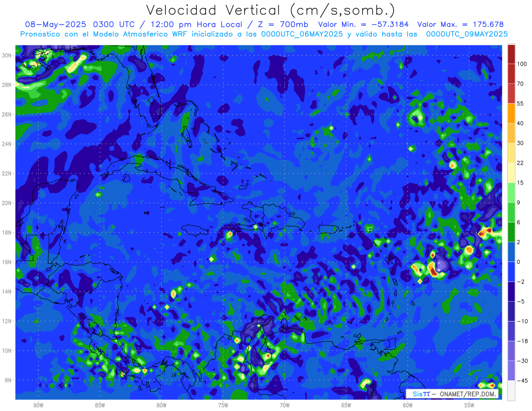532x411 pixels.
Task: Click the colorbar value label -45
Action: coord(522,380)
